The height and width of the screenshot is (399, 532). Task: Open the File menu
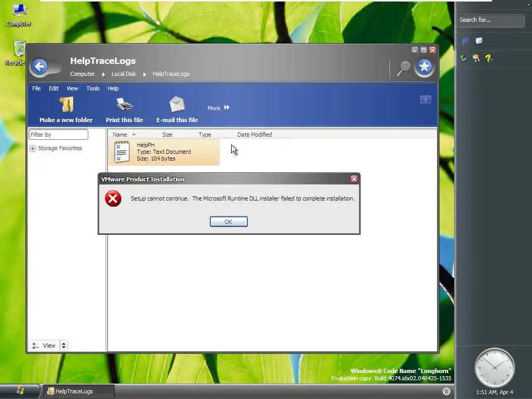click(x=36, y=88)
